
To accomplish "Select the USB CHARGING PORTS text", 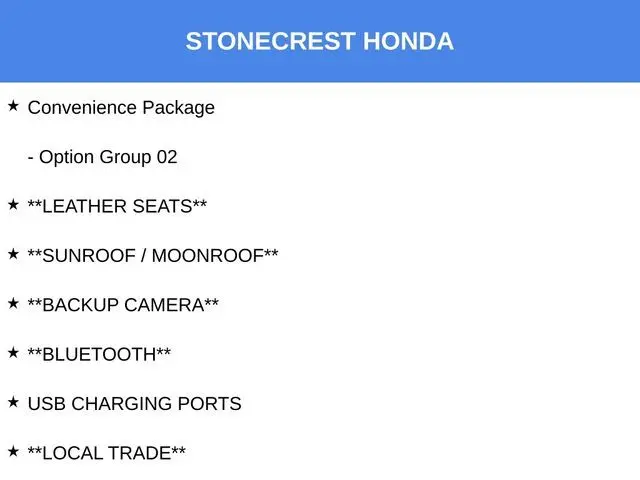I will coord(134,404).
